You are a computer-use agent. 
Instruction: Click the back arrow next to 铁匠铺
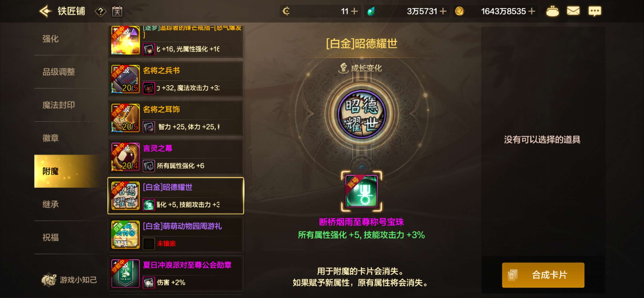45,11
